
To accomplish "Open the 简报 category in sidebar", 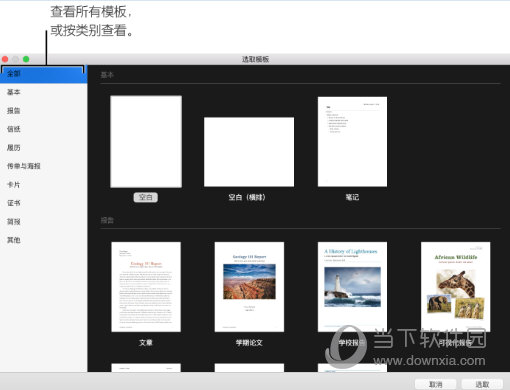I will pyautogui.click(x=14, y=222).
